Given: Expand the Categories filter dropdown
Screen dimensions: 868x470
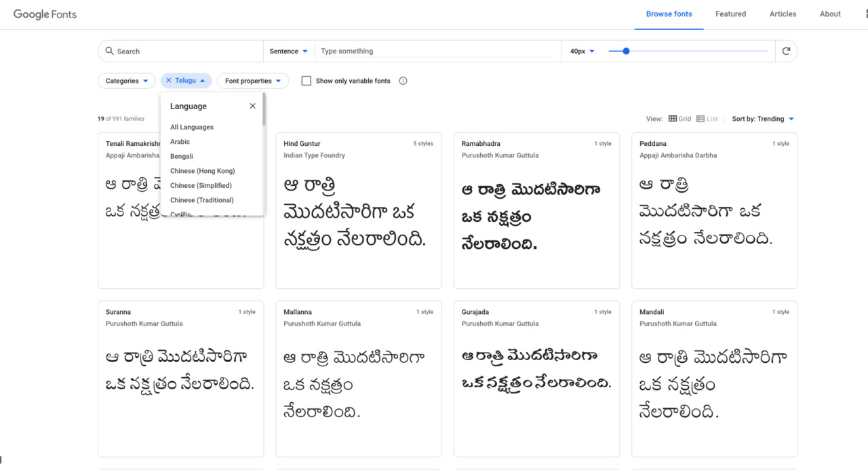Looking at the screenshot, I should [127, 81].
